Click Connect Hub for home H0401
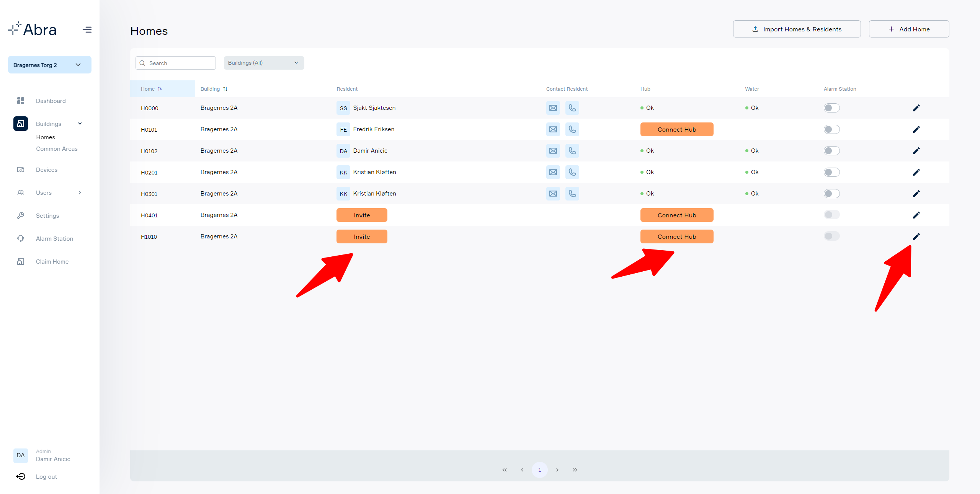980x494 pixels. 676,215
